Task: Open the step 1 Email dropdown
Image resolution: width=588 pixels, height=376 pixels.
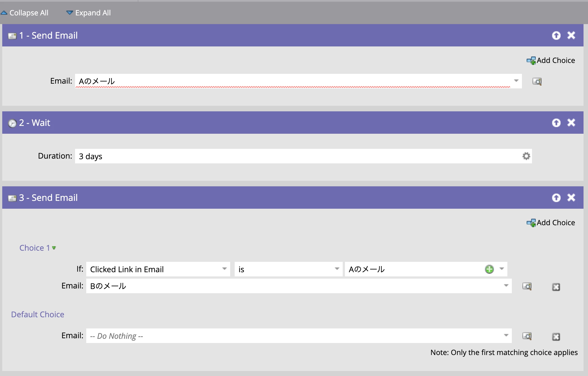Action: [x=516, y=81]
